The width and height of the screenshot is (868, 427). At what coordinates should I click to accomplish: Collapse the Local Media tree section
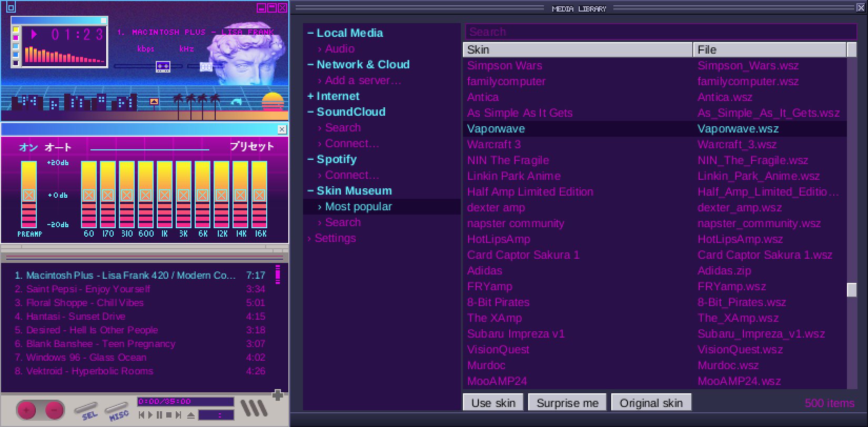click(x=310, y=33)
